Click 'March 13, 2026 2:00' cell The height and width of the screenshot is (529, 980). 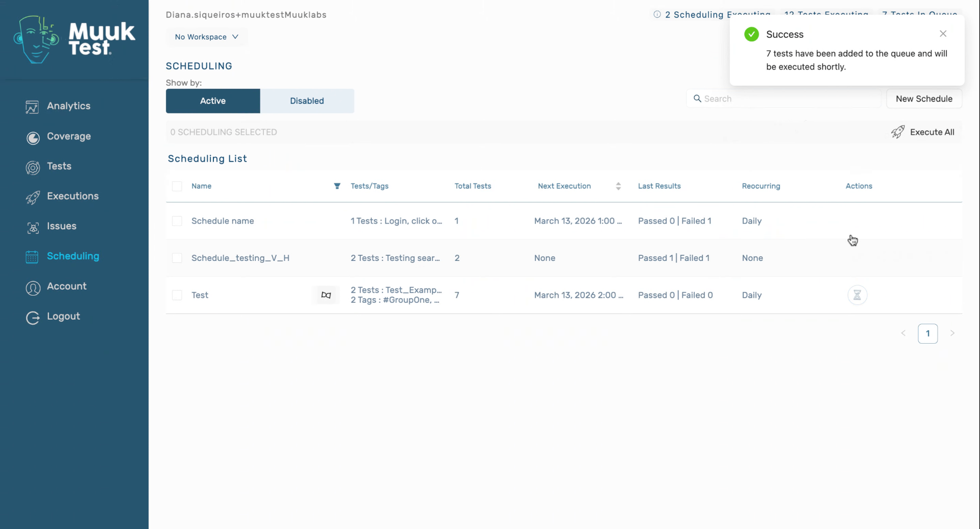tap(579, 295)
